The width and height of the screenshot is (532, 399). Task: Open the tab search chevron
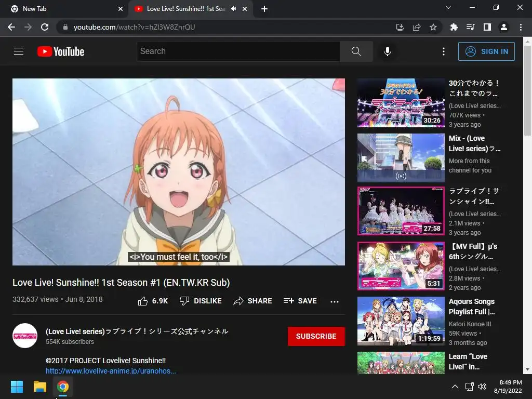click(448, 7)
